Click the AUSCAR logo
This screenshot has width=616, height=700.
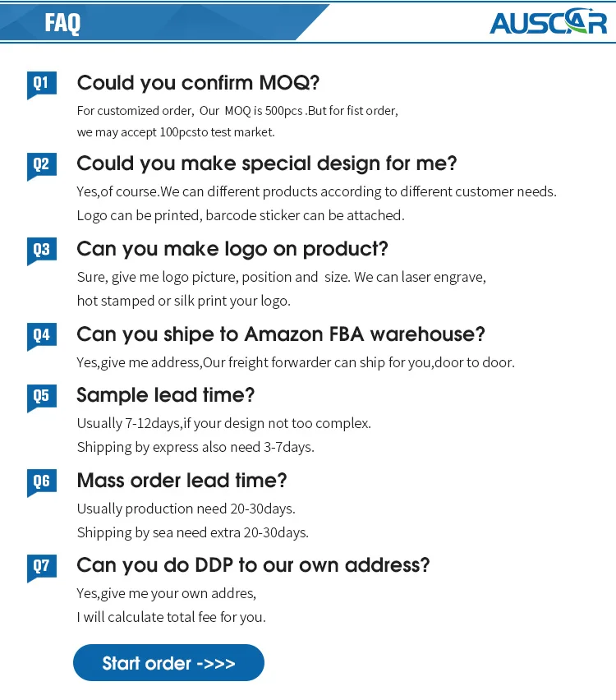click(x=547, y=22)
